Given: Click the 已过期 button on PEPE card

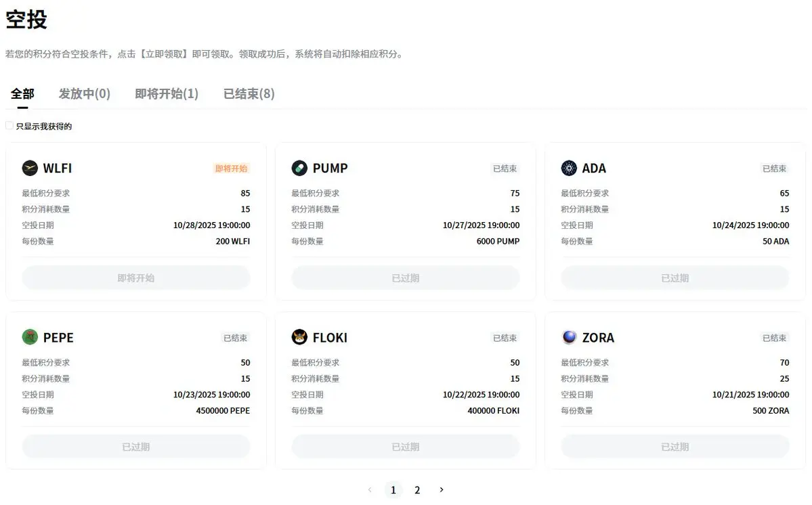Looking at the screenshot, I should coord(136,447).
